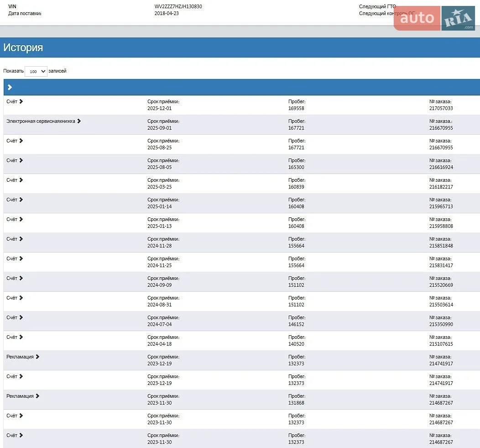Expand the Счёт row dated 2025-08-25
The width and height of the screenshot is (480, 448).
pos(15,141)
